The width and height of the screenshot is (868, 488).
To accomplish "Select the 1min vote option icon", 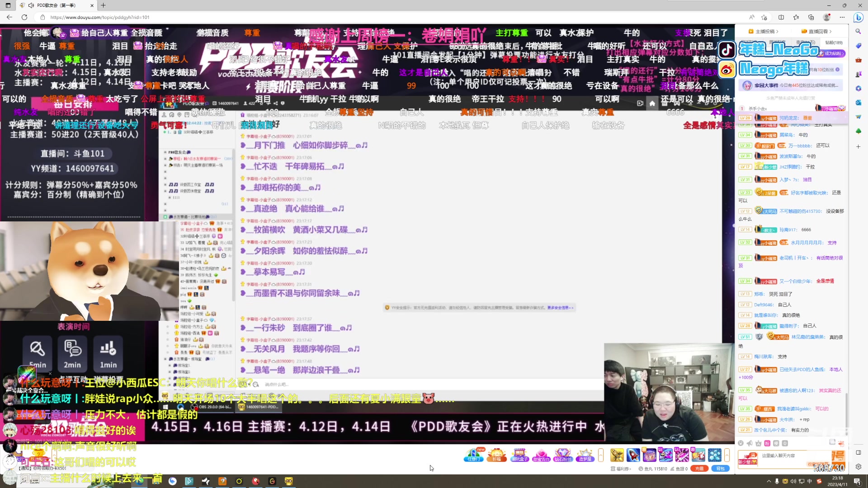I will [x=108, y=354].
